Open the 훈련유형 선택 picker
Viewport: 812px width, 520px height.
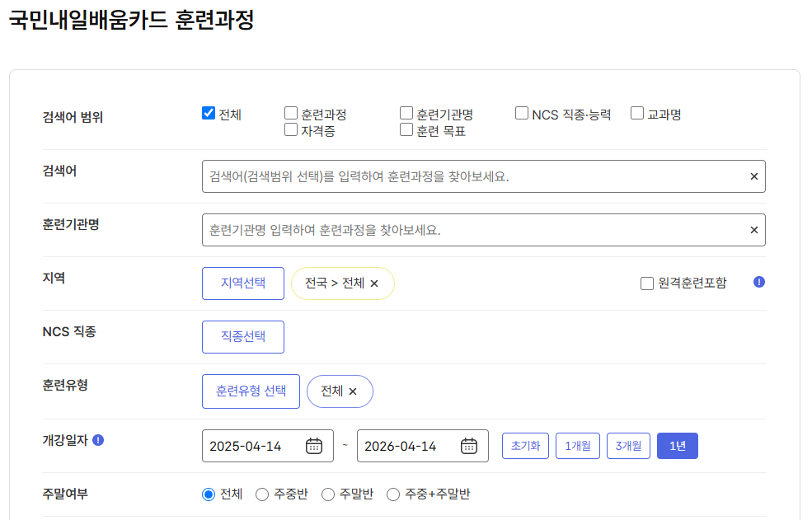click(x=251, y=391)
